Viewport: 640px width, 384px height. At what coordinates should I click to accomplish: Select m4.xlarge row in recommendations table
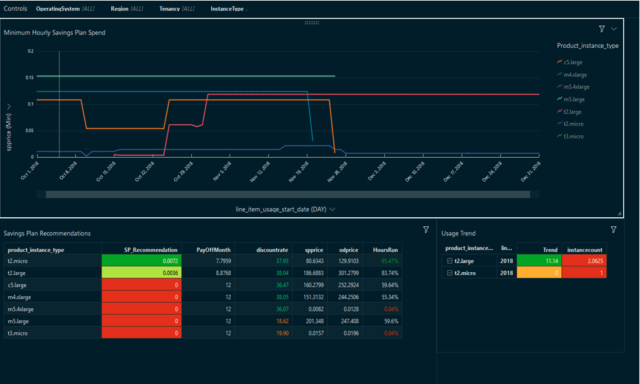pos(203,297)
